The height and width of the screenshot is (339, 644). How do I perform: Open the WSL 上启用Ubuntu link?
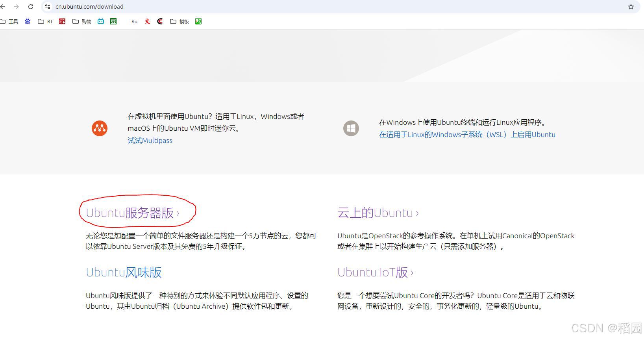coord(467,135)
